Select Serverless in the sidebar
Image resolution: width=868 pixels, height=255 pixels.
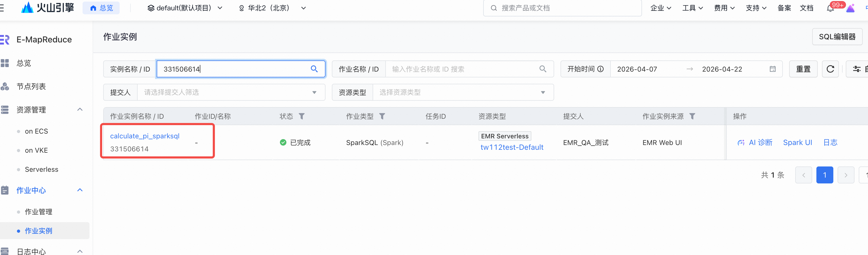(42, 169)
